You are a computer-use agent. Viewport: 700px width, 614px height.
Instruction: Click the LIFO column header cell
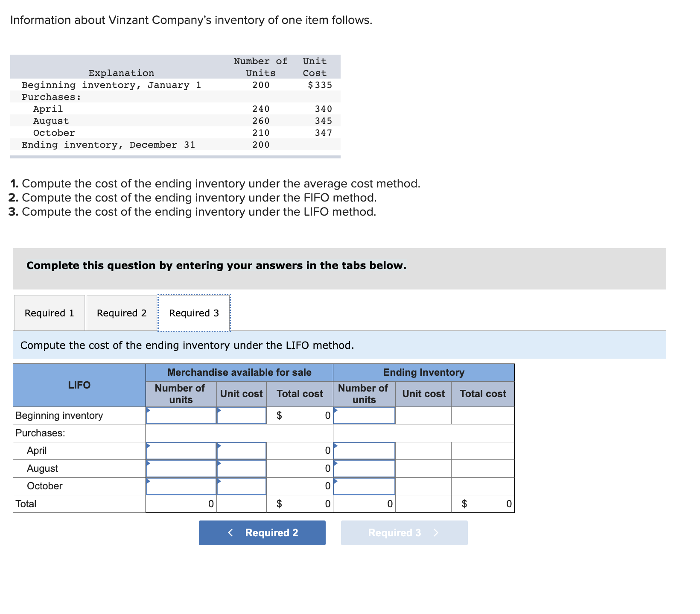tap(79, 385)
